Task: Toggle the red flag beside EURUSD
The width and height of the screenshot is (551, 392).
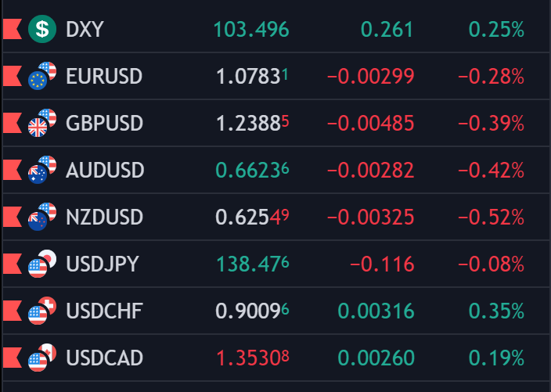Action: pyautogui.click(x=12, y=77)
